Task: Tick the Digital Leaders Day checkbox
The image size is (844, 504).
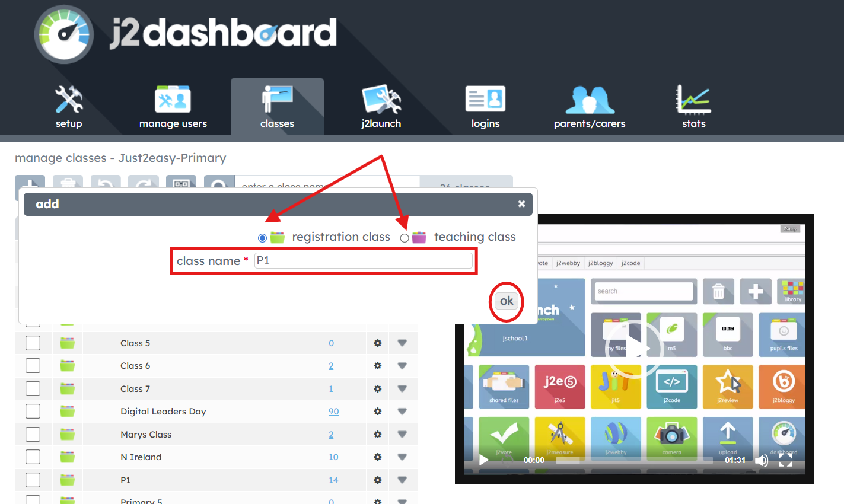Action: [33, 412]
